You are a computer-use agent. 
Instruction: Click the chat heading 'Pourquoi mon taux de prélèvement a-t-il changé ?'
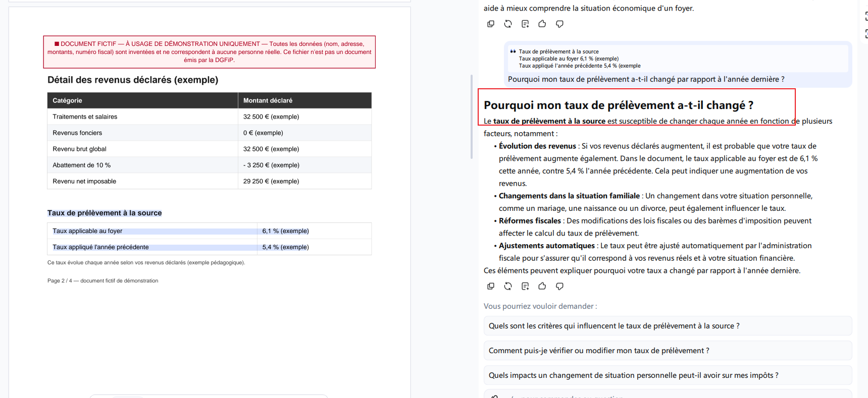click(x=619, y=105)
